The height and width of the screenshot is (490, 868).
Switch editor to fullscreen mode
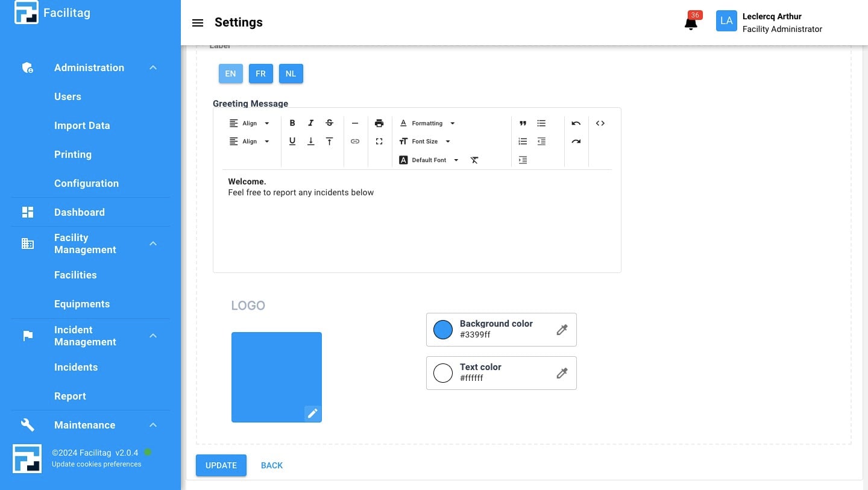tap(379, 142)
